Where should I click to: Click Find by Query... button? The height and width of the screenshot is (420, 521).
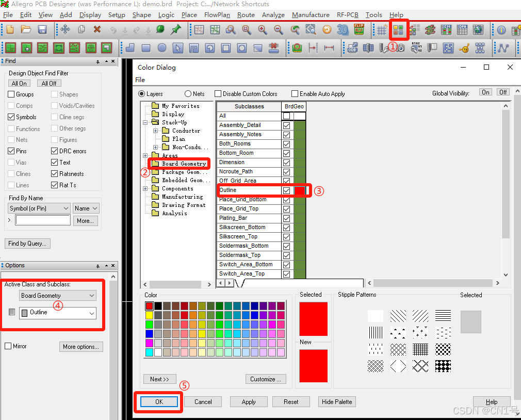27,244
